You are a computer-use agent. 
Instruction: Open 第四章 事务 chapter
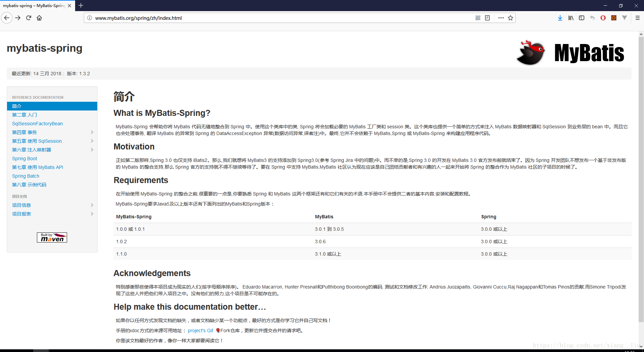point(24,132)
